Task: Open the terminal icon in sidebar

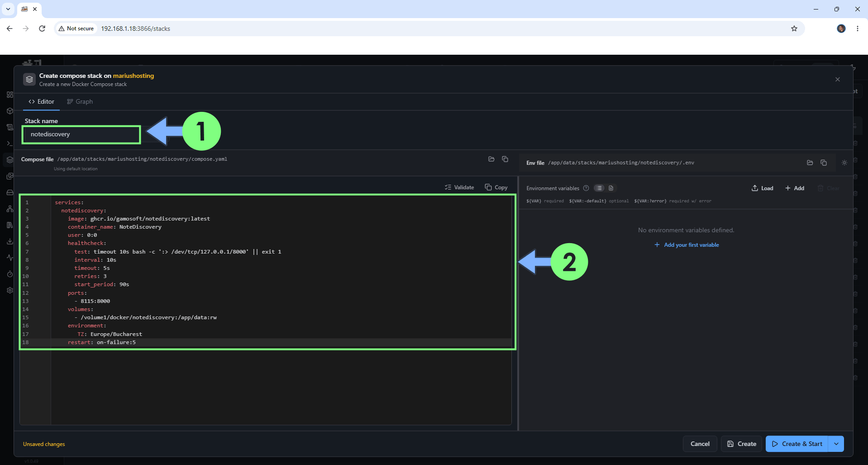Action: 10,144
